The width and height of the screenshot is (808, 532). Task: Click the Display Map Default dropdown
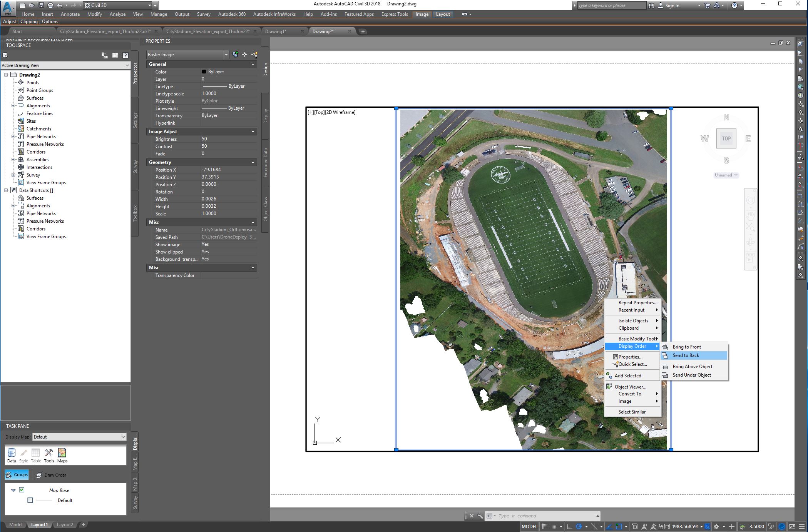(x=78, y=436)
